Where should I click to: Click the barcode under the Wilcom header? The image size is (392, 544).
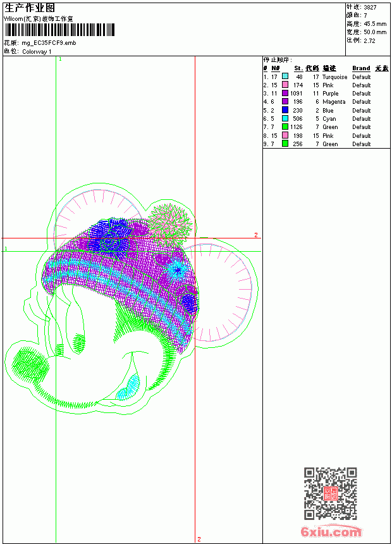59,30
